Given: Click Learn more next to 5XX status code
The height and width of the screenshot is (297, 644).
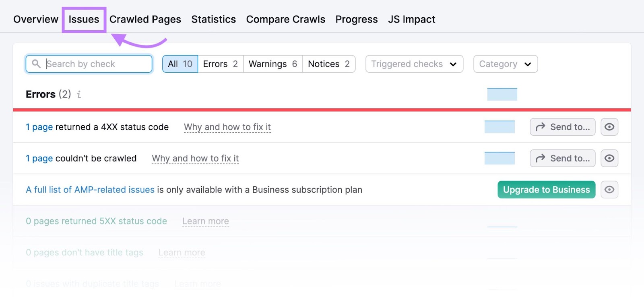Looking at the screenshot, I should 205,221.
